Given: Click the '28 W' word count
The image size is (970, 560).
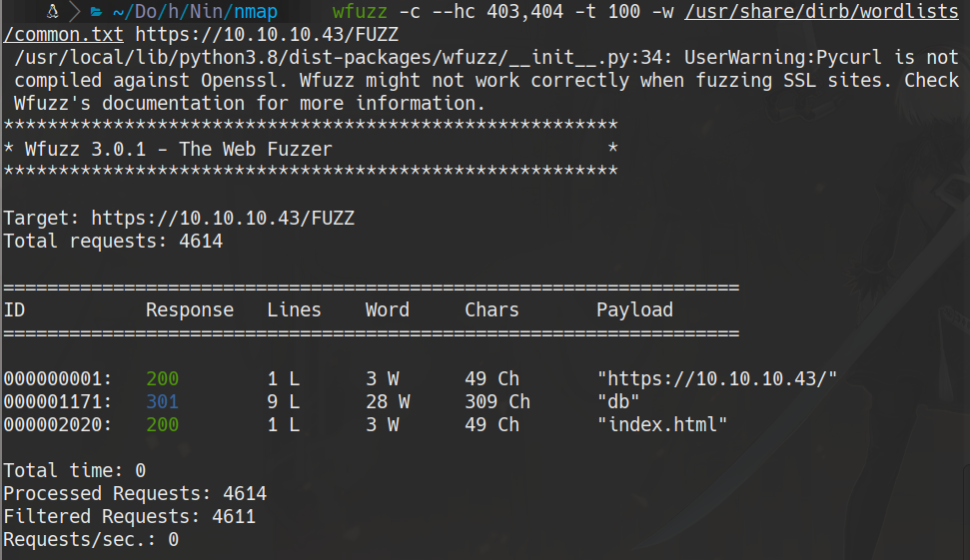Looking at the screenshot, I should point(388,401).
